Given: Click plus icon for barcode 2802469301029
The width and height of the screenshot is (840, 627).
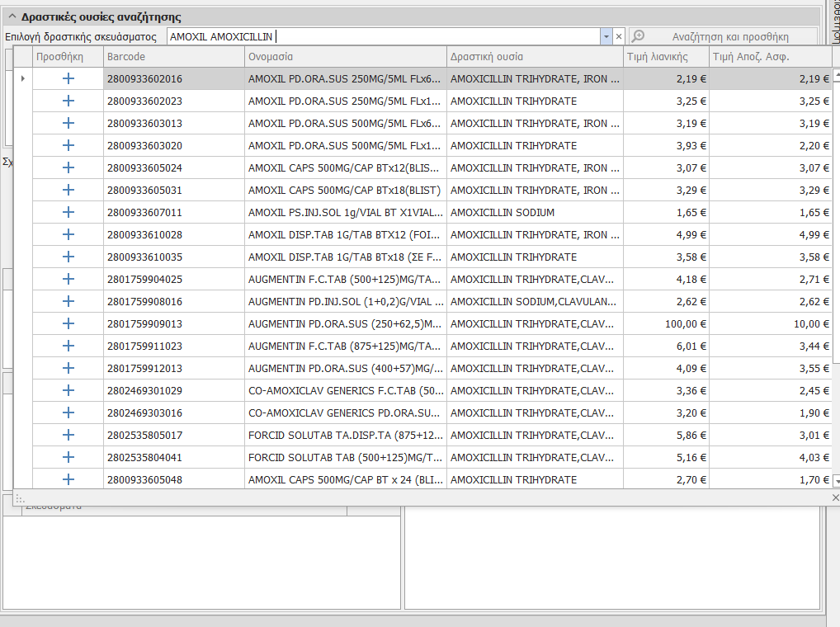Looking at the screenshot, I should 68,390.
